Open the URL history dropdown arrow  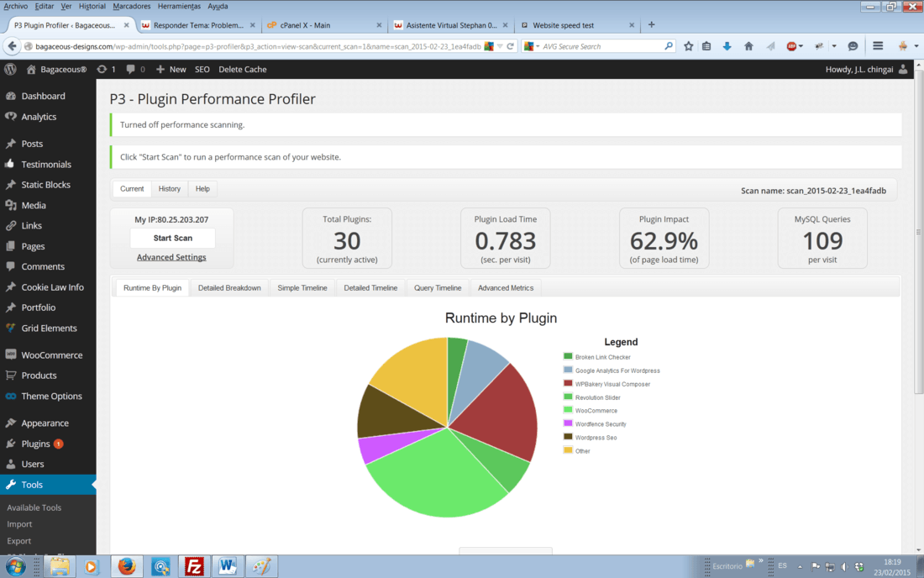point(500,46)
